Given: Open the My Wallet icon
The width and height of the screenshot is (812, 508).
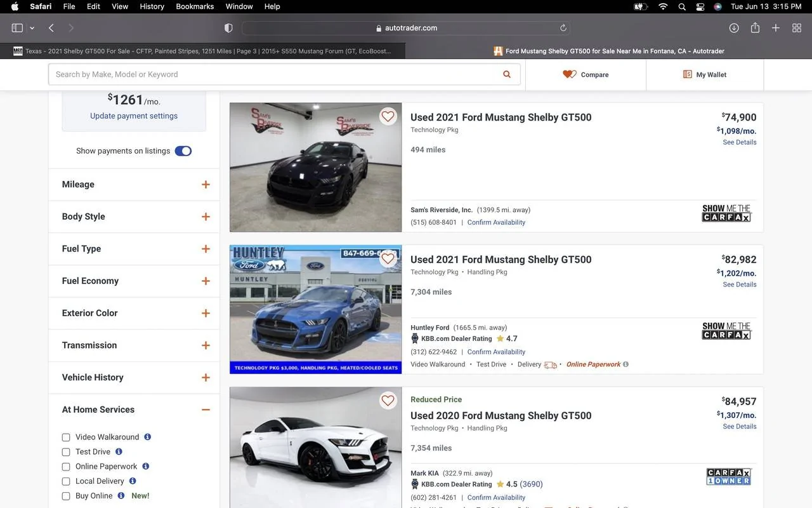Looking at the screenshot, I should pyautogui.click(x=687, y=74).
